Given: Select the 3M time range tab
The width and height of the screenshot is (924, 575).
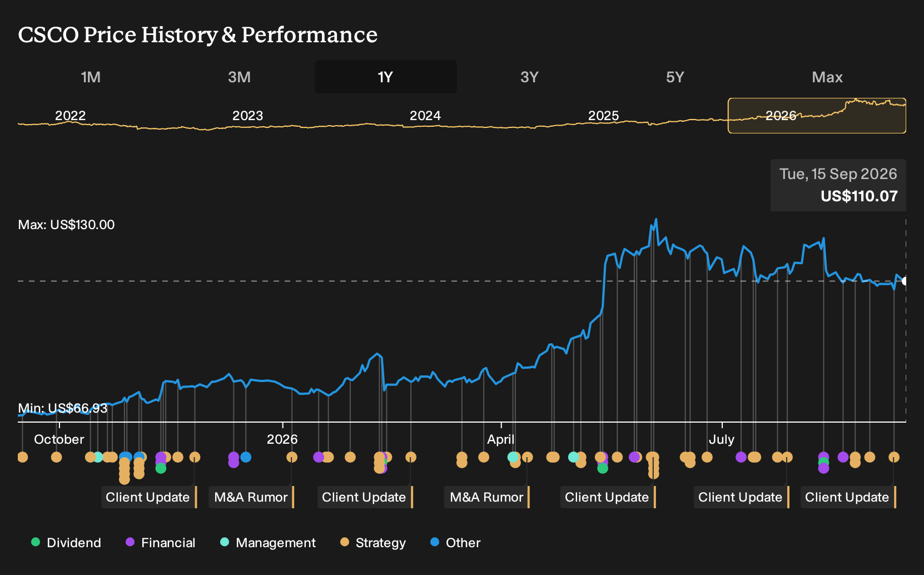Looking at the screenshot, I should pos(239,77).
